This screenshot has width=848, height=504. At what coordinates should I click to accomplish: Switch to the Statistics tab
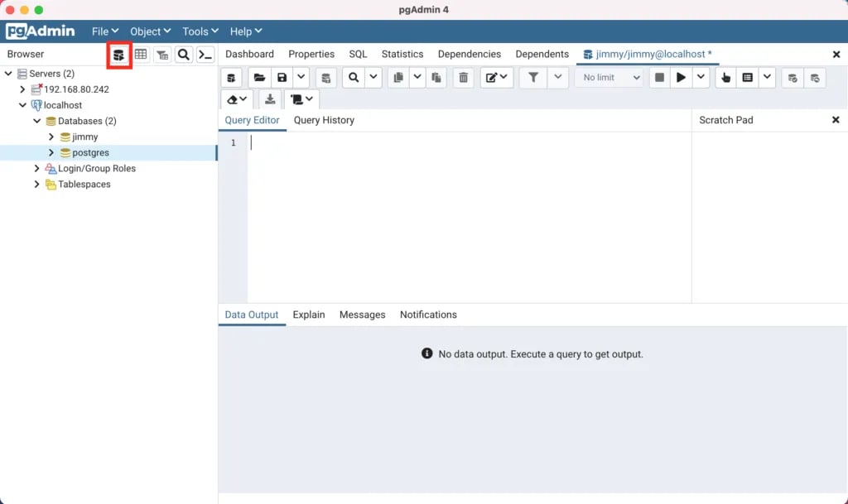coord(402,54)
